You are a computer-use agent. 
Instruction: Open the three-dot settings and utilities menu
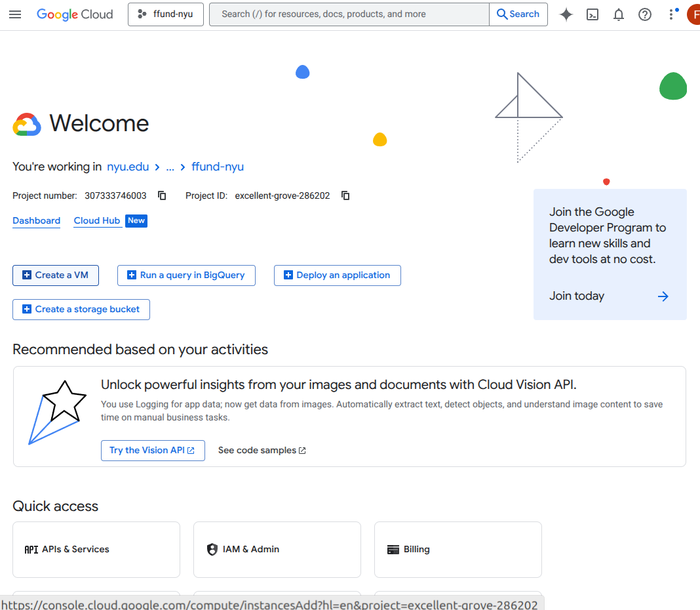672,14
